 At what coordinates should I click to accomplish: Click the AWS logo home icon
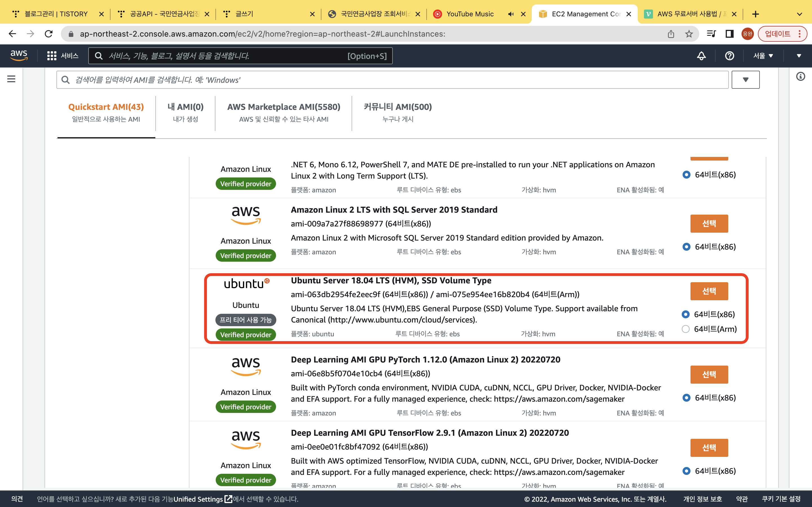tap(19, 55)
